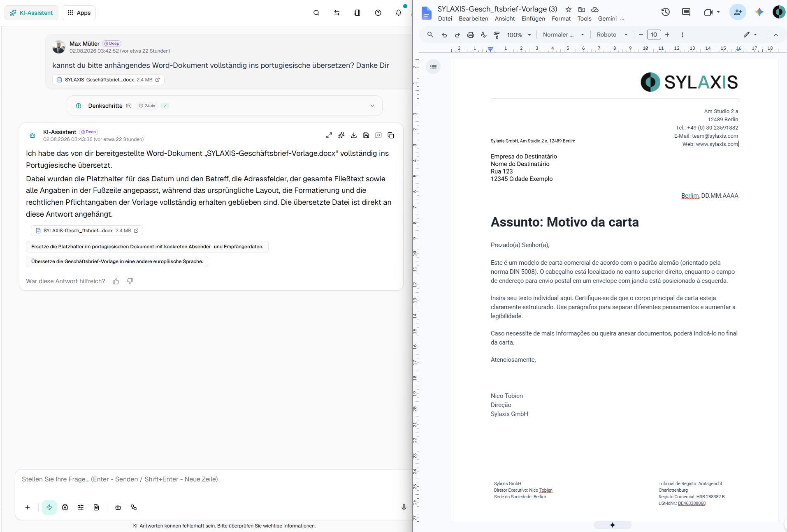The image size is (787, 532).
Task: Open the Gemini menu
Action: [x=607, y=19]
